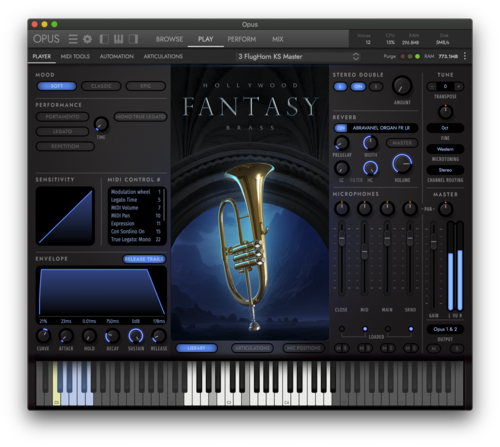The width and height of the screenshot is (500, 447).
Task: Select the Soft mood
Action: pyautogui.click(x=57, y=86)
